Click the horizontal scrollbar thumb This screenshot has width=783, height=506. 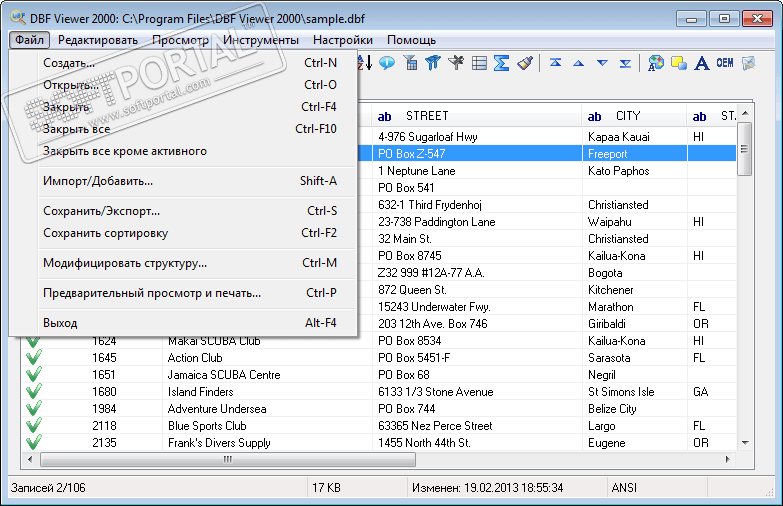[x=228, y=459]
